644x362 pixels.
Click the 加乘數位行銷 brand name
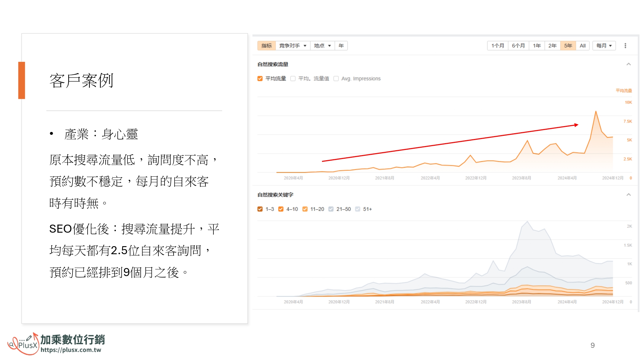[x=73, y=339]
